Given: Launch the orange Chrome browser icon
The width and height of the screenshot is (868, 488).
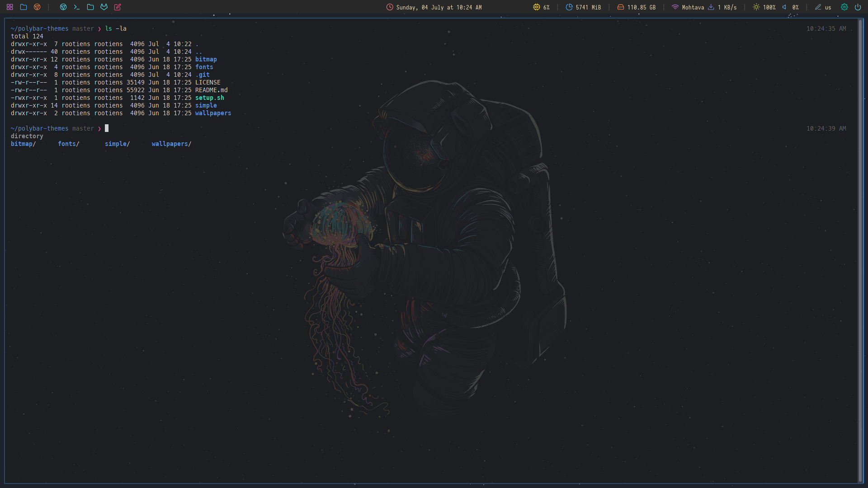Looking at the screenshot, I should (x=37, y=7).
